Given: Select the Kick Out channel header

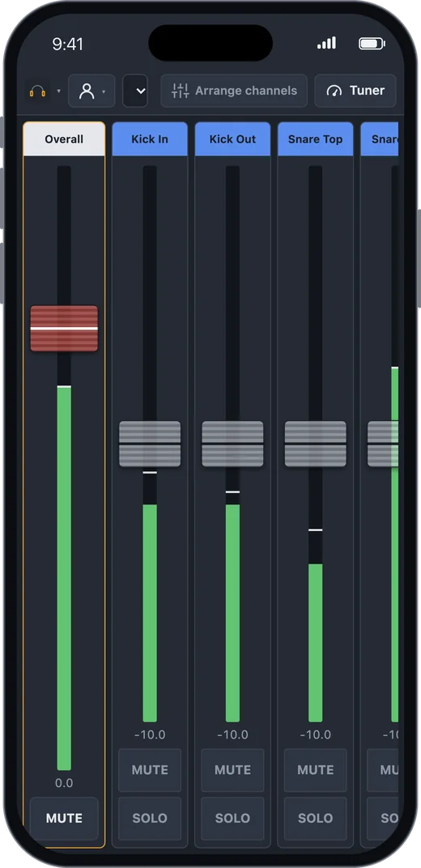Looking at the screenshot, I should click(233, 139).
